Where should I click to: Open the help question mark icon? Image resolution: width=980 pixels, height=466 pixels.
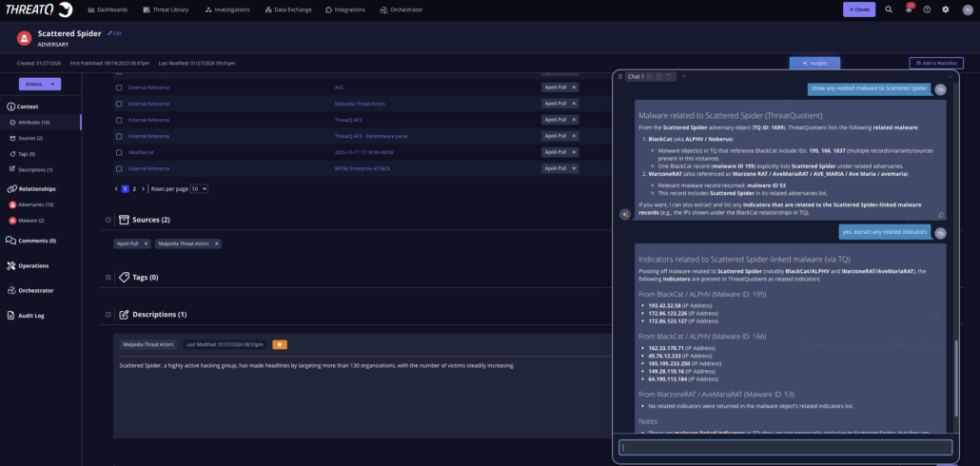click(927, 10)
